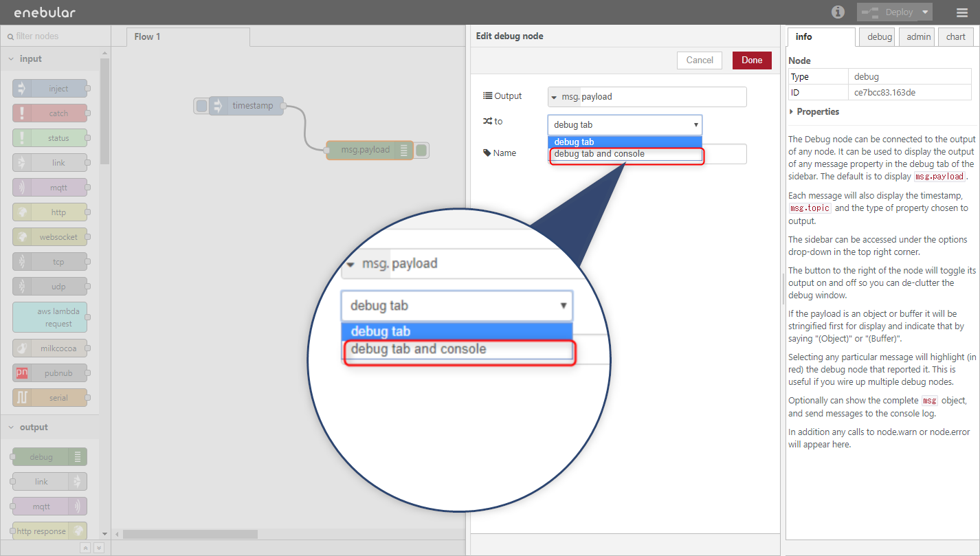This screenshot has height=556, width=980.
Task: Open the hamburger menu in top bar
Action: 961,12
